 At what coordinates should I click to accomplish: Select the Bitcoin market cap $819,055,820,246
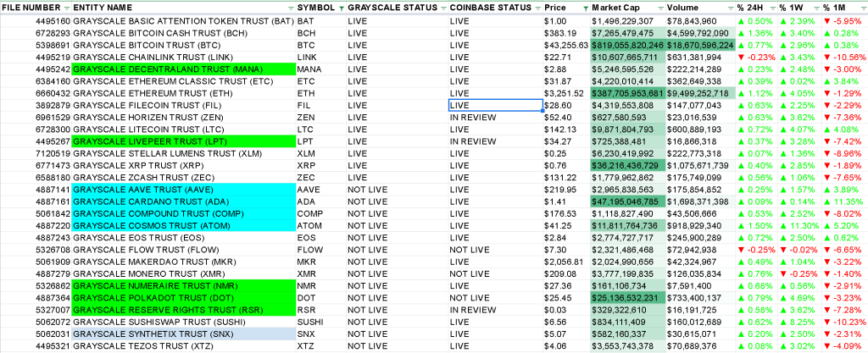coord(628,46)
